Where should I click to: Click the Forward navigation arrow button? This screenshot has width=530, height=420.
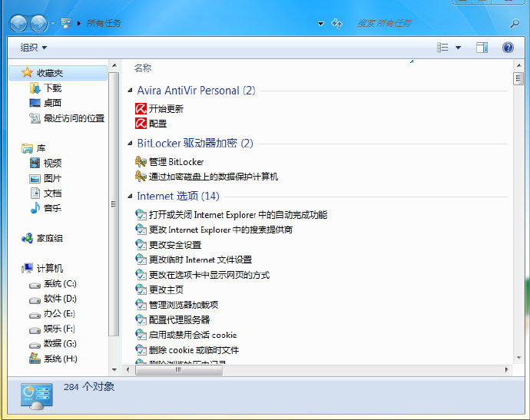[39, 24]
